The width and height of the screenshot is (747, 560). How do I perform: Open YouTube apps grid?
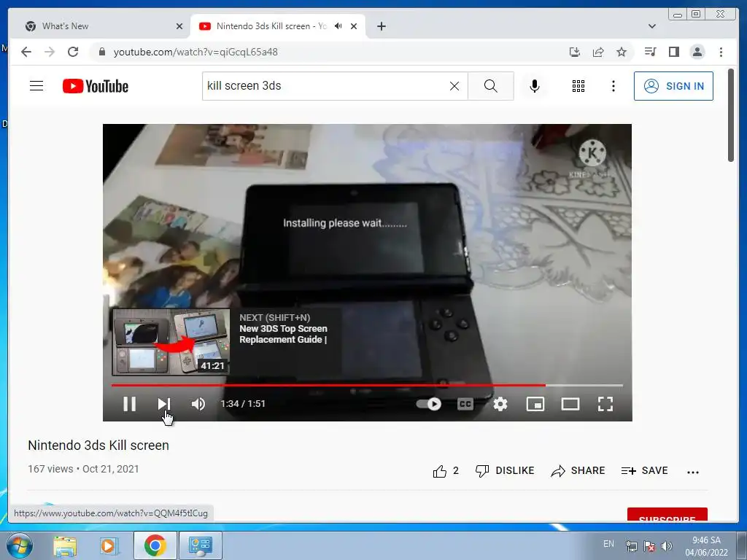coord(578,86)
